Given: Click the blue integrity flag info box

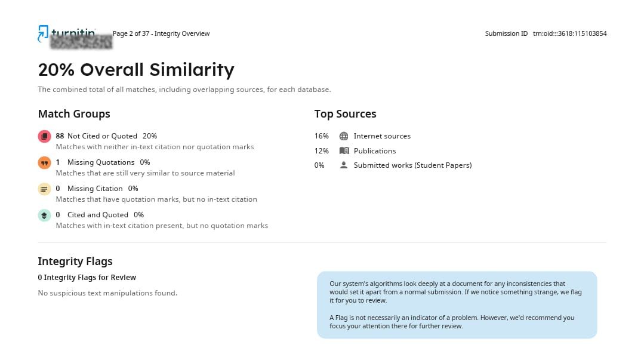Looking at the screenshot, I should pyautogui.click(x=457, y=304).
